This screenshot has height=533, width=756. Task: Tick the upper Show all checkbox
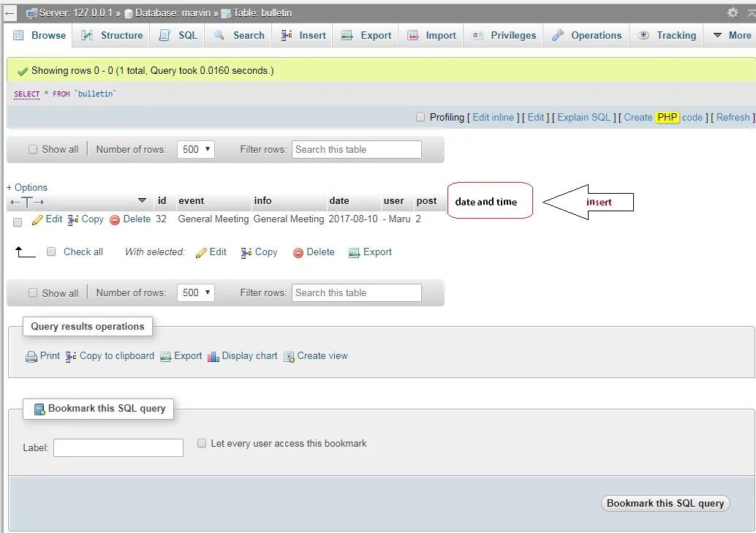coord(33,149)
